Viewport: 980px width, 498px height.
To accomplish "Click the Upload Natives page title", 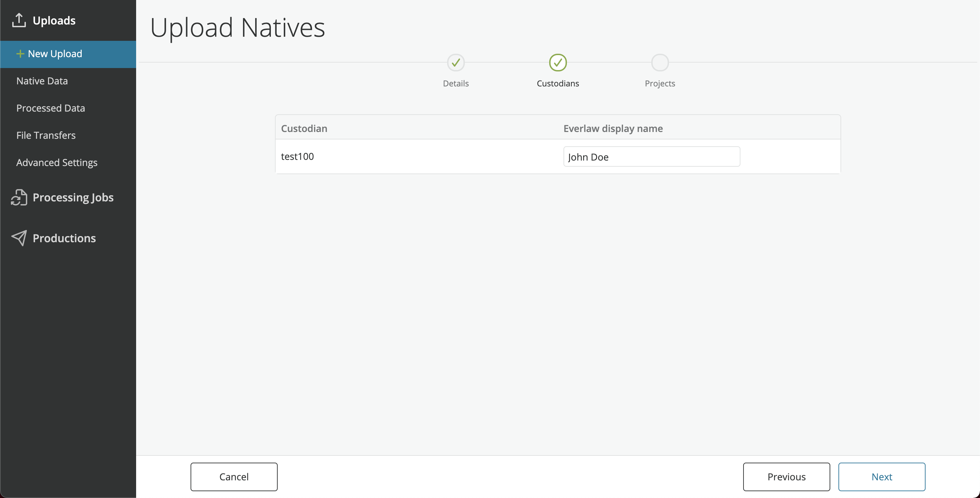I will 238,28.
